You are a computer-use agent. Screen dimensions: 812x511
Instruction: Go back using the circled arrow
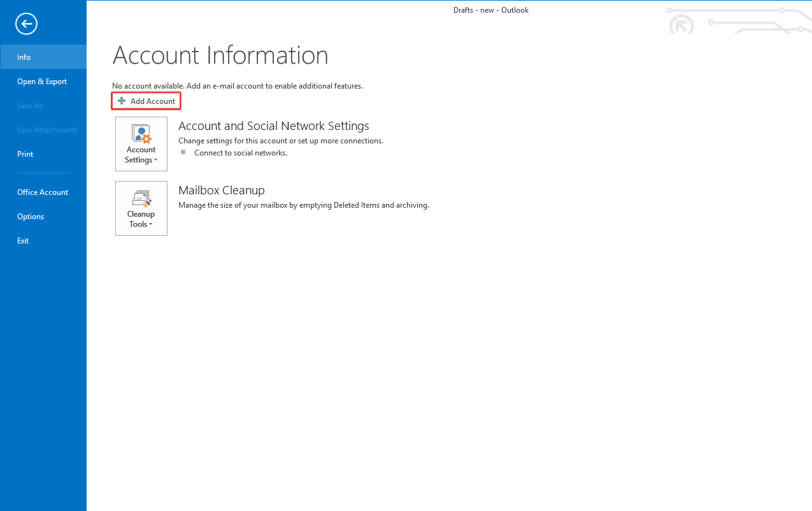pos(27,24)
